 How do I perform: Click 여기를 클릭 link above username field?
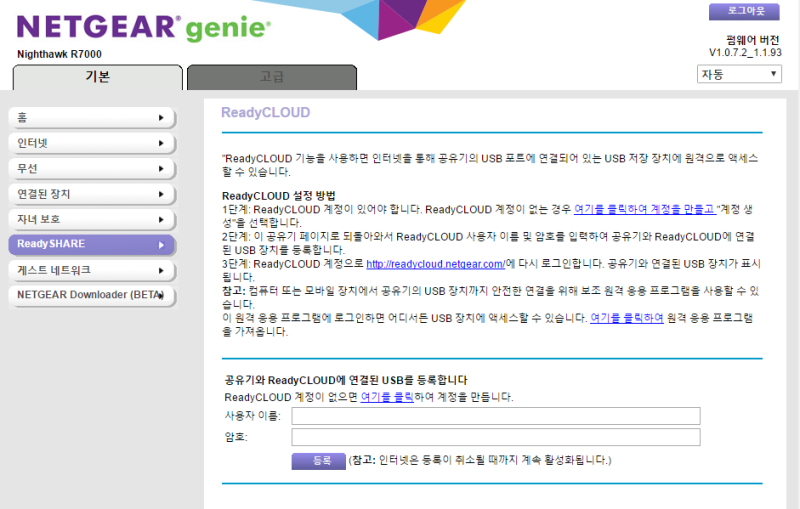387,397
